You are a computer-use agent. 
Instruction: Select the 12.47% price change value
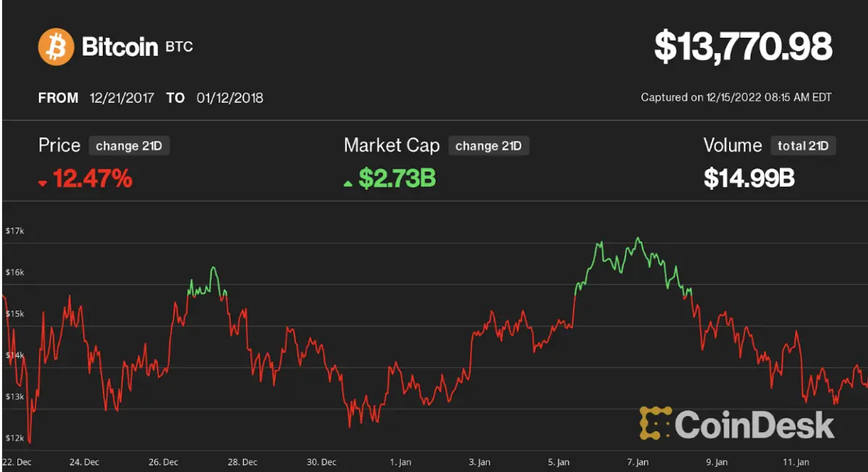[x=93, y=178]
